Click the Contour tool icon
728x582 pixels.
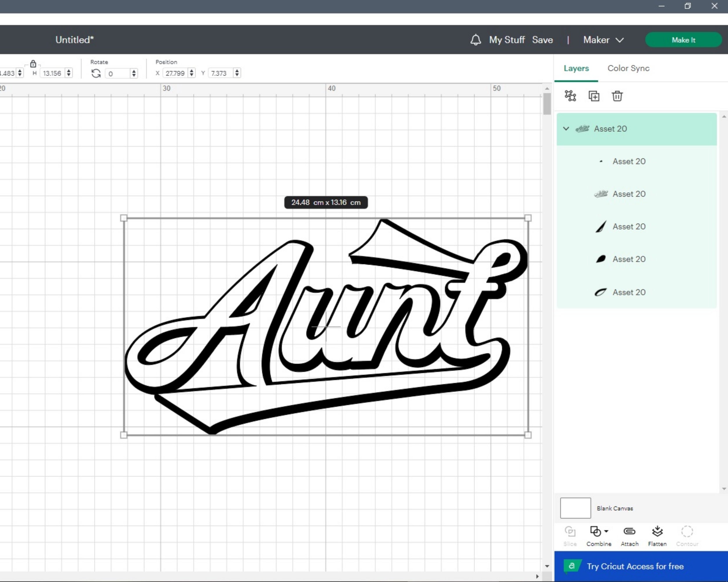click(x=688, y=532)
